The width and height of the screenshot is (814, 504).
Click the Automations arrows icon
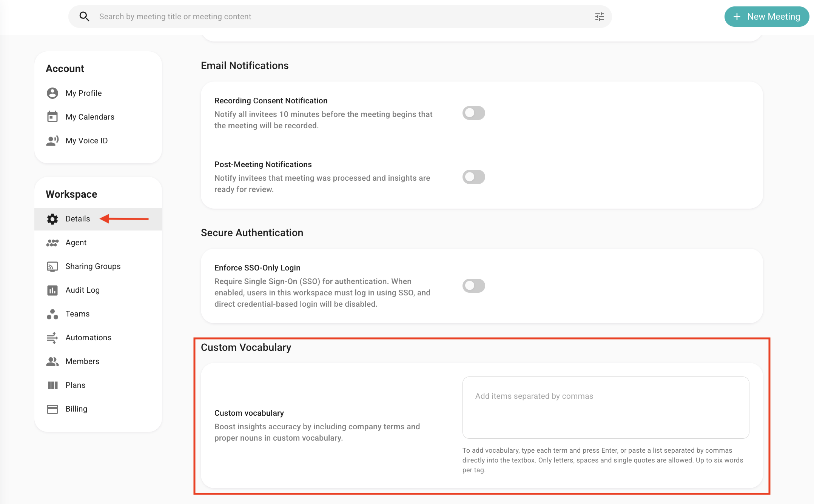(52, 338)
